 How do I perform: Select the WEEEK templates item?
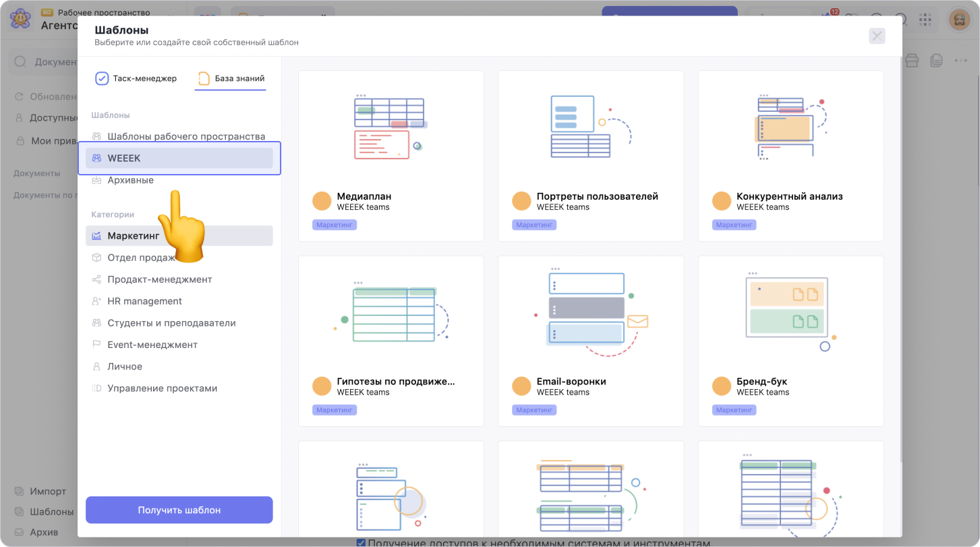point(179,158)
